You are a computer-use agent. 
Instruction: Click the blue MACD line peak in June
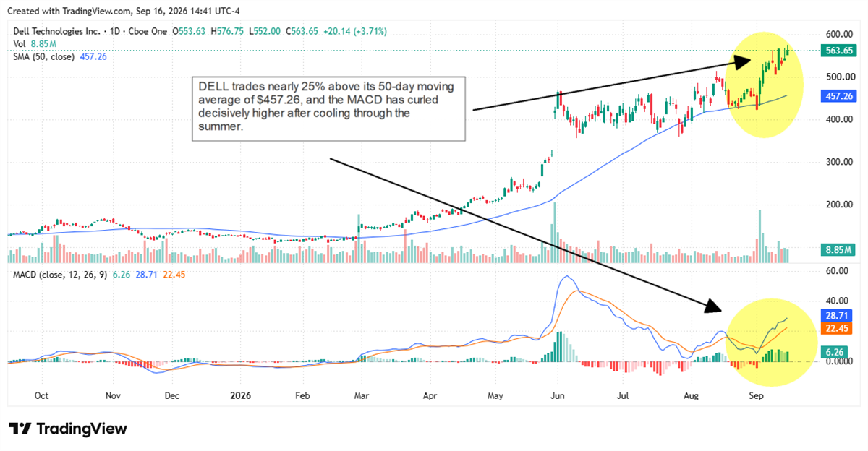[566, 277]
